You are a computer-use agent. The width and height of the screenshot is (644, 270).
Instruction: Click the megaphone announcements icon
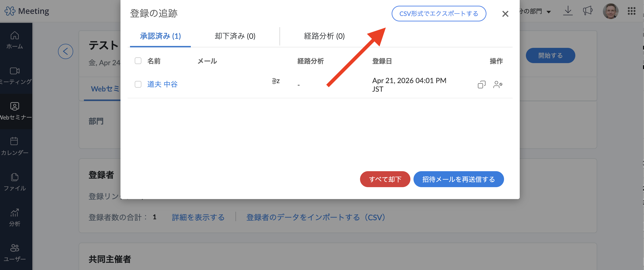[587, 11]
